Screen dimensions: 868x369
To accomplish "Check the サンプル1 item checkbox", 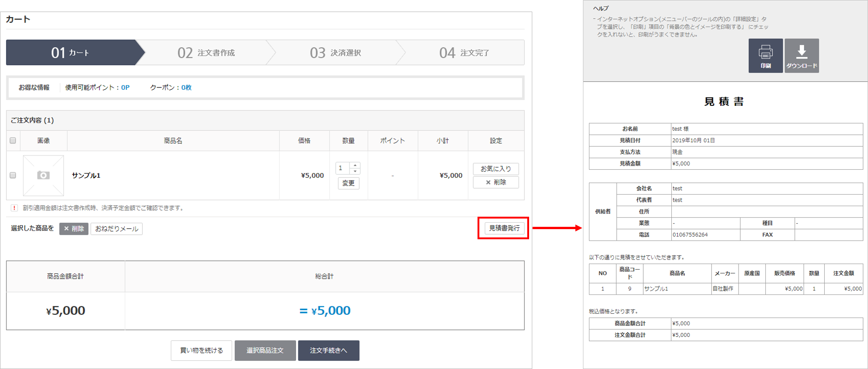I will [13, 175].
